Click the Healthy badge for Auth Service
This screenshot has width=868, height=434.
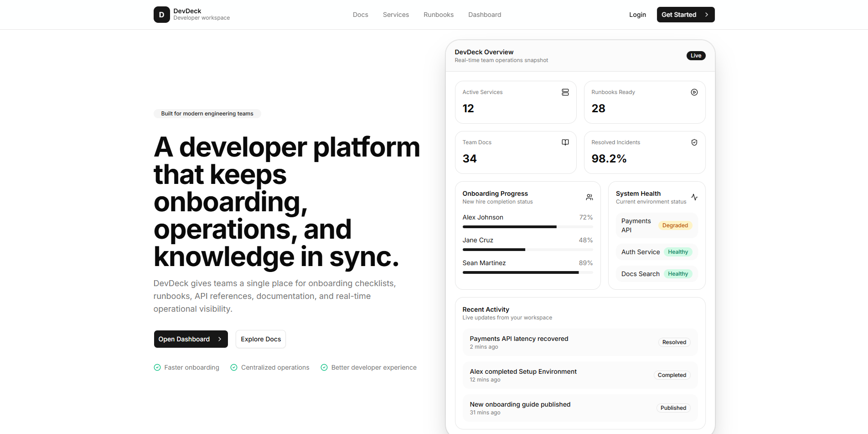(x=678, y=252)
